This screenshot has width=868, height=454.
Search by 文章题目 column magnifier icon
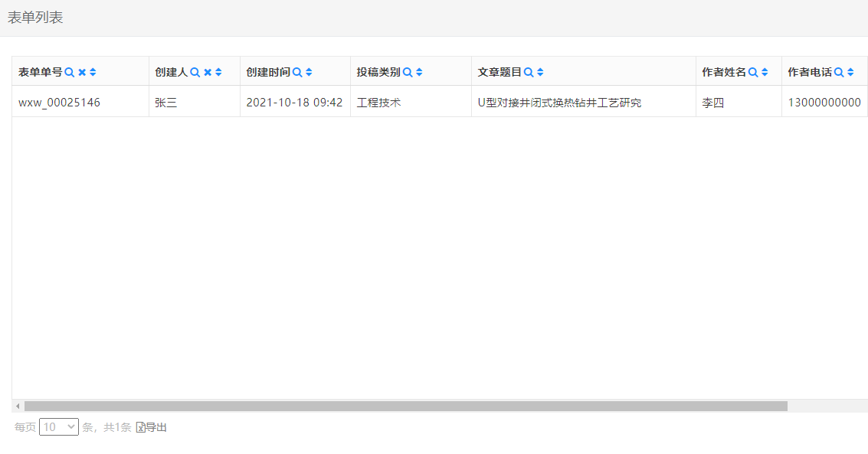529,72
